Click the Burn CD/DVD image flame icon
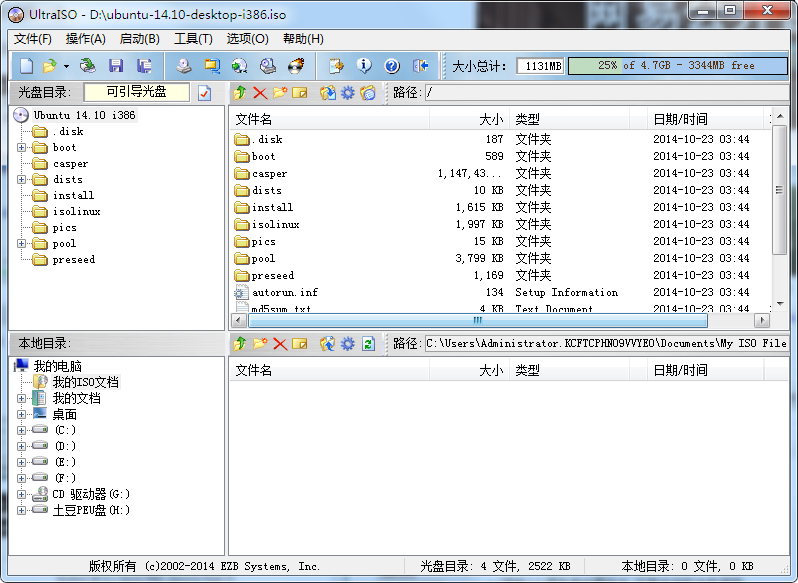This screenshot has width=798, height=583. point(296,66)
